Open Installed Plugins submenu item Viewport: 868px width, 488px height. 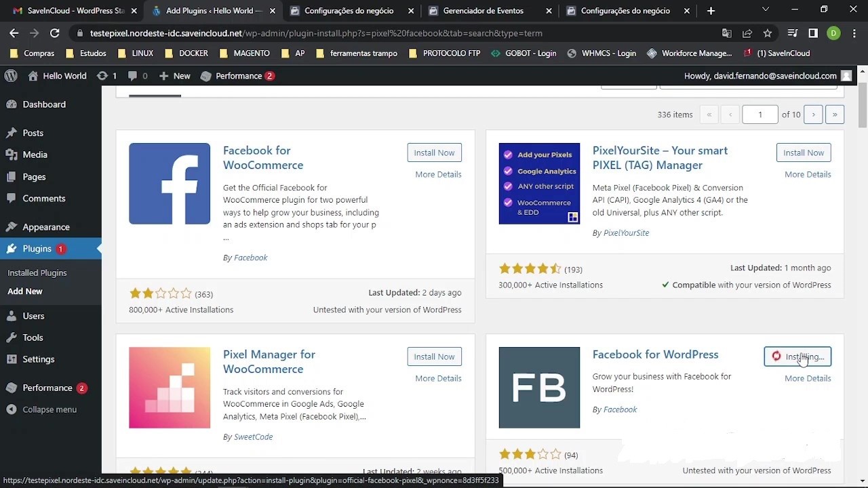pyautogui.click(x=37, y=272)
